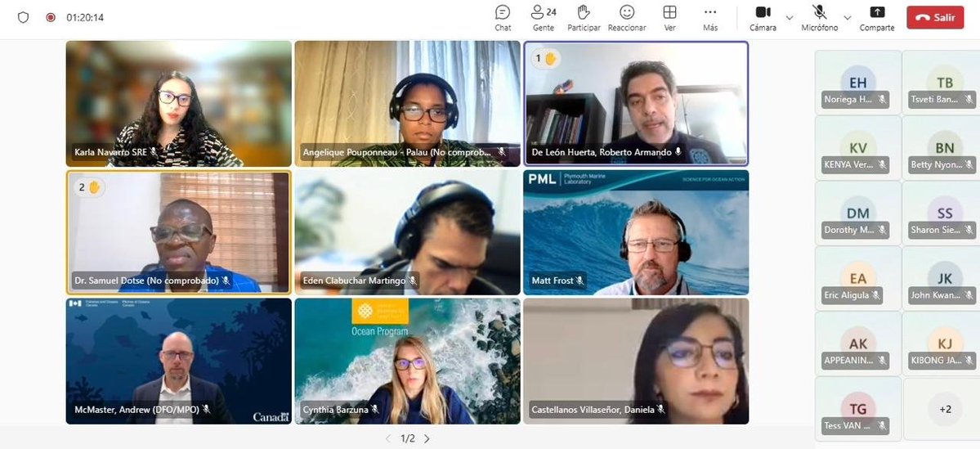Open the Ver view options
Screen dimensions: 980x449
tap(669, 18)
